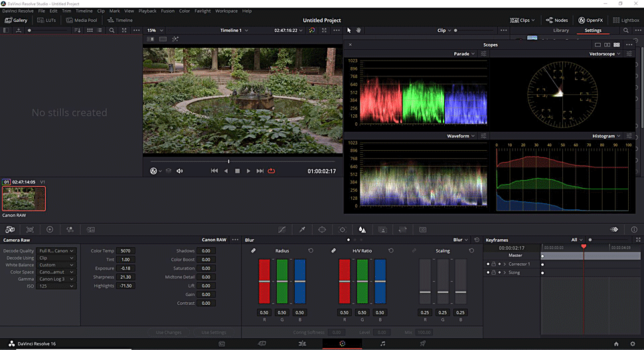This screenshot has width=644, height=350.
Task: Lock the Corrector 1 keyframe track
Action: tap(494, 264)
